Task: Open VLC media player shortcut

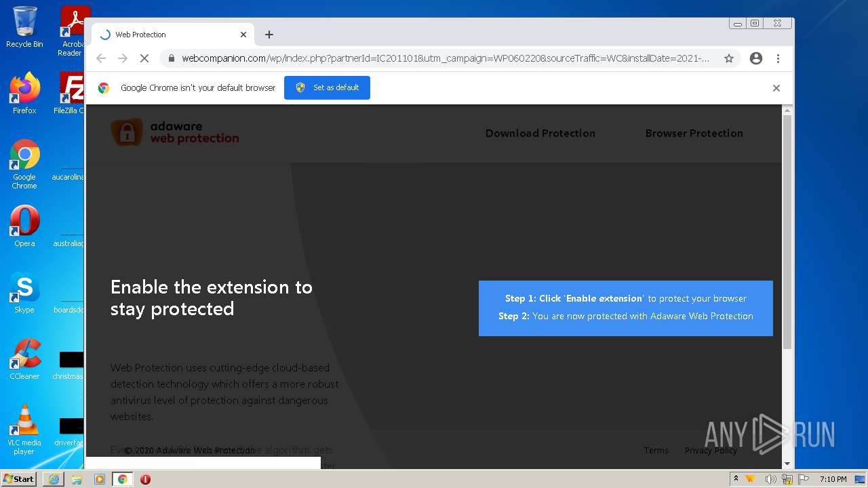Action: 24,430
